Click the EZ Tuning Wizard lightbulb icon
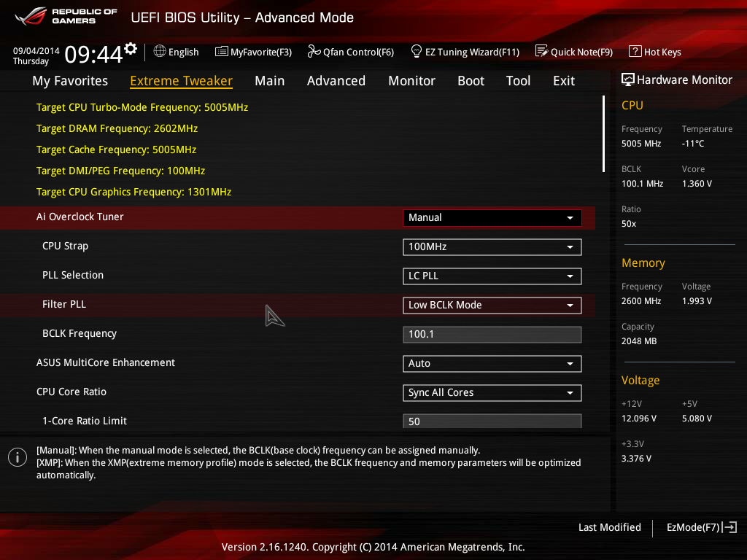 click(x=416, y=51)
